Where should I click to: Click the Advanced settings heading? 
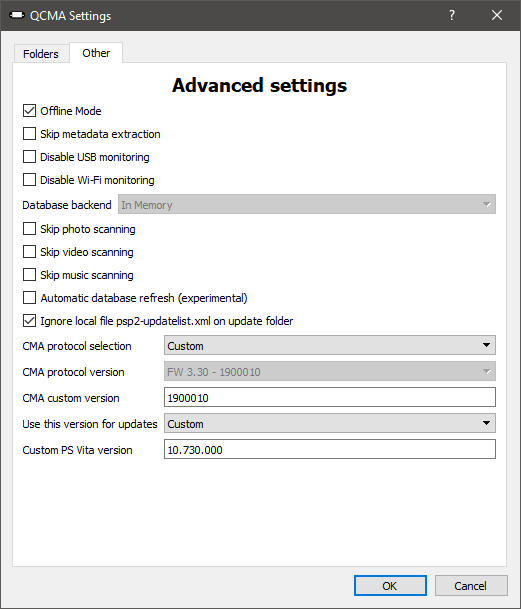260,85
